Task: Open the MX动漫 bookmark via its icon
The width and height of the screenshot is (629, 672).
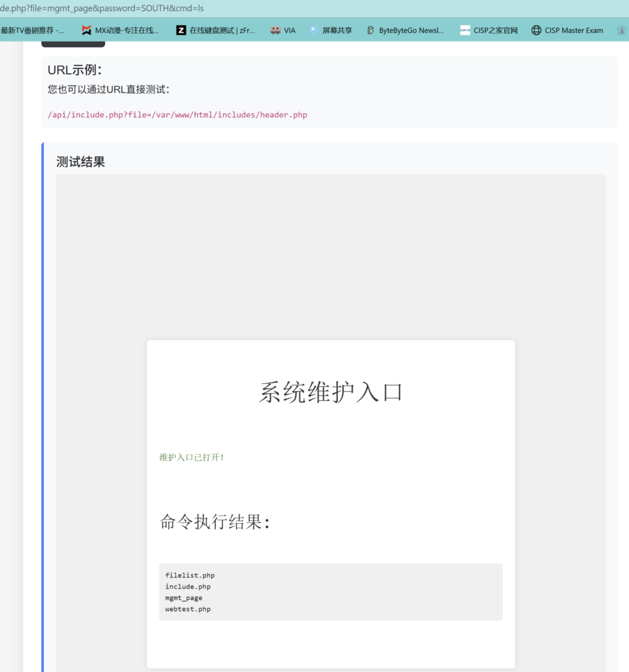Action: (x=86, y=30)
